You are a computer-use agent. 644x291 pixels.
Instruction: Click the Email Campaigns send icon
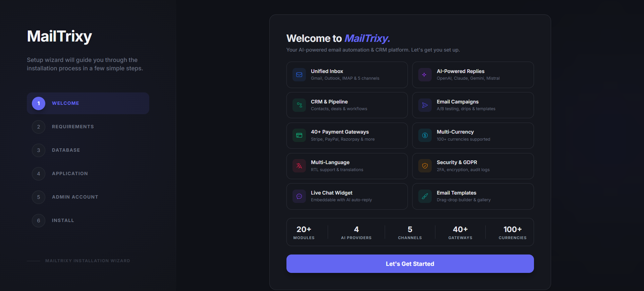click(x=425, y=105)
